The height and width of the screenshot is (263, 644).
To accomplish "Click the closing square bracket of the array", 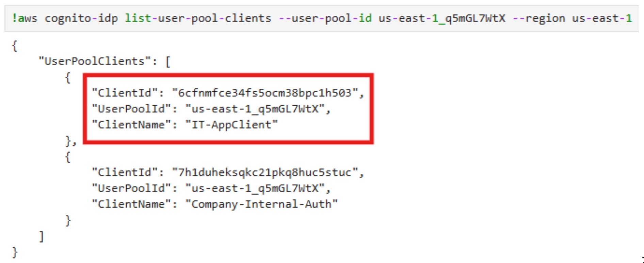I will pyautogui.click(x=41, y=236).
